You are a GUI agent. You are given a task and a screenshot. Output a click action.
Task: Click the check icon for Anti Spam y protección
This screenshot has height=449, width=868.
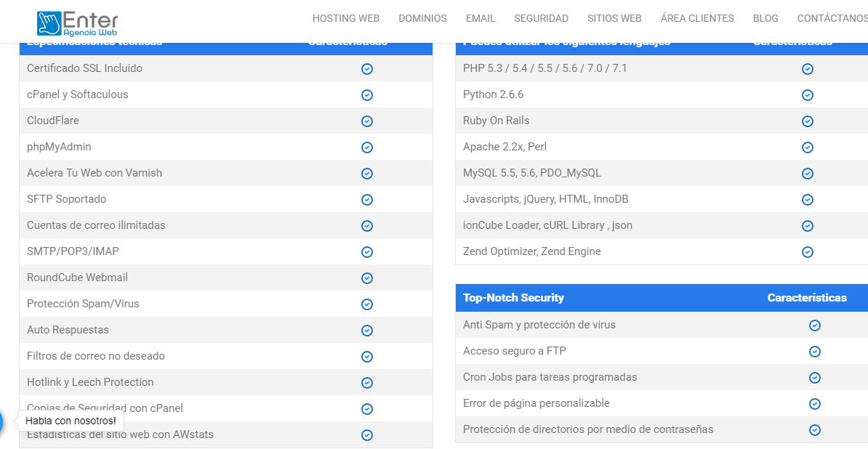coord(814,325)
